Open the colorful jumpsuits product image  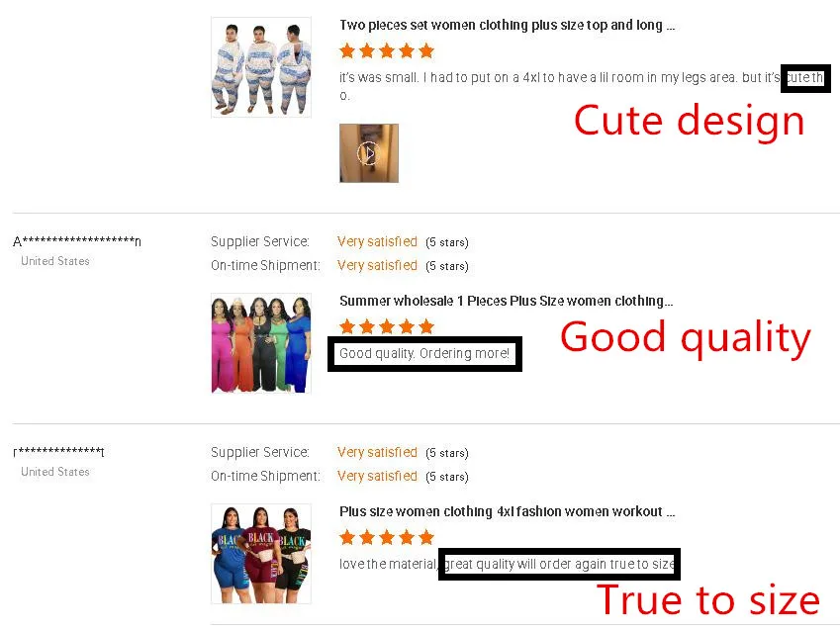(261, 343)
